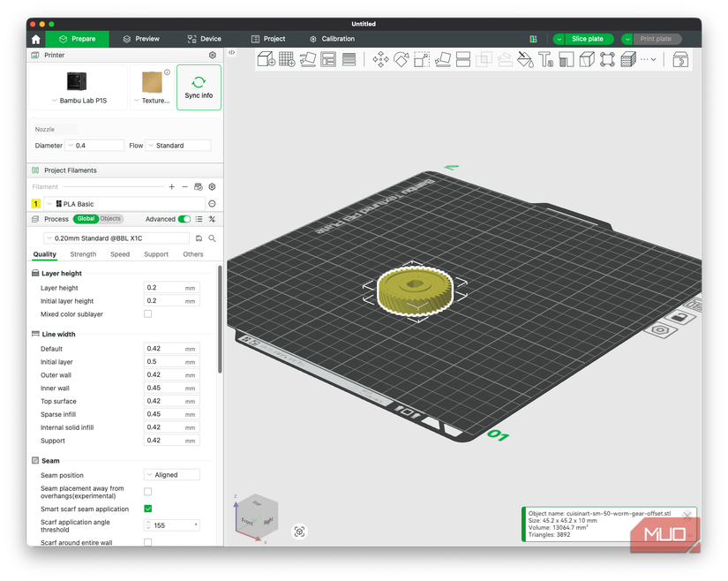Switch process scope to Objects

pos(110,219)
